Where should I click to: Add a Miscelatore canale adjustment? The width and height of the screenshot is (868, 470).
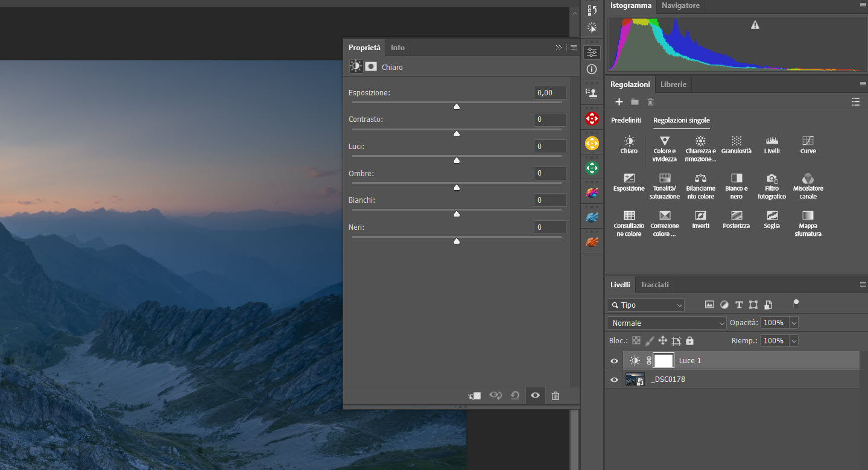(808, 186)
